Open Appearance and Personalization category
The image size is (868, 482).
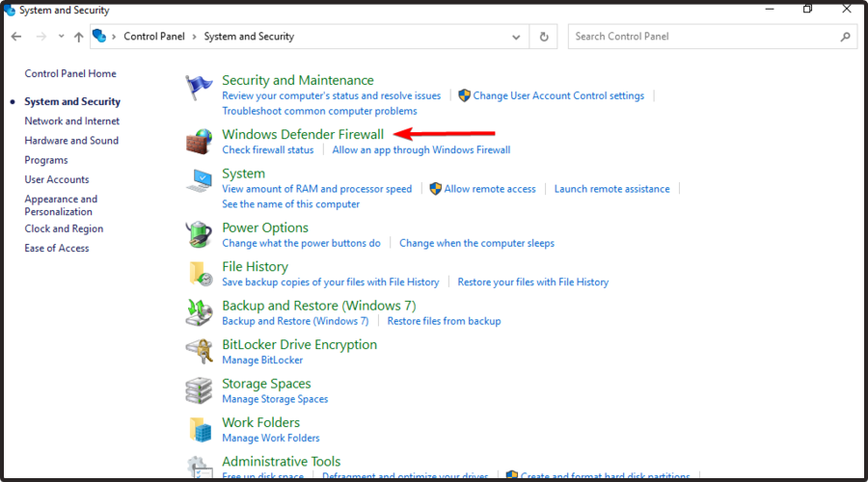(61, 205)
